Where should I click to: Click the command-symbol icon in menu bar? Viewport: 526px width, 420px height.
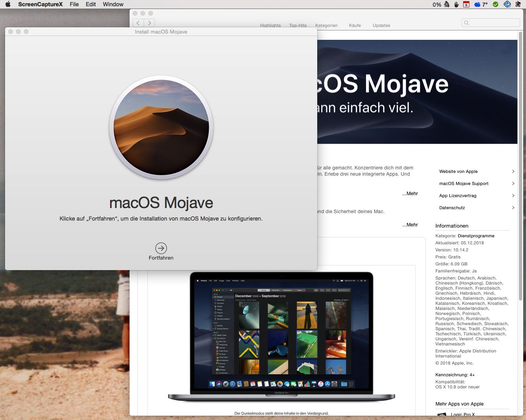click(518, 4)
